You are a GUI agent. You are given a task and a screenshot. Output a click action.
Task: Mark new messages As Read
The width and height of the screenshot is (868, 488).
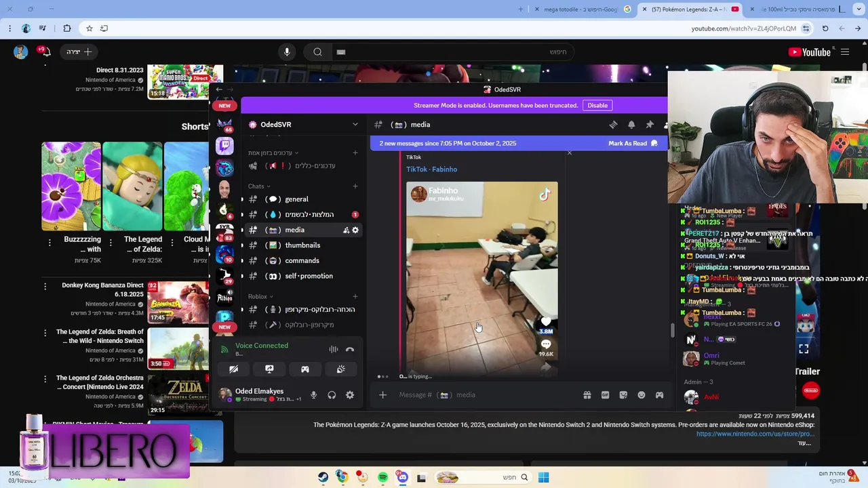(633, 144)
